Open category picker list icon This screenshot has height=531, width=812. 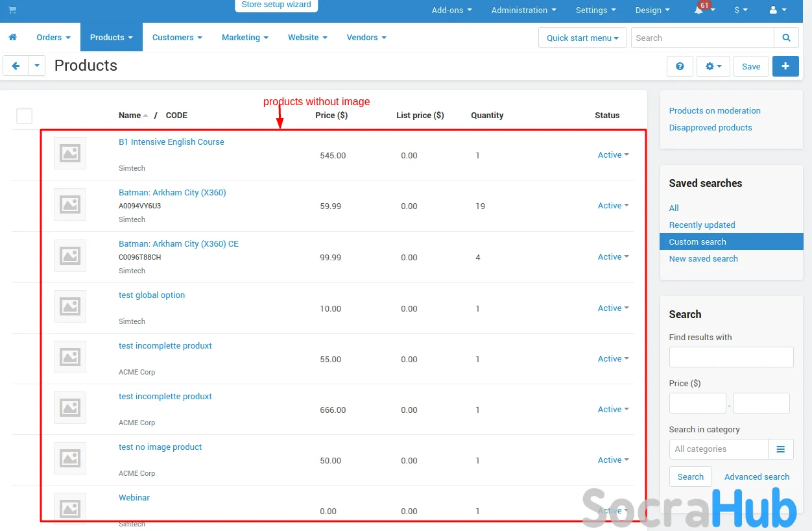point(781,449)
